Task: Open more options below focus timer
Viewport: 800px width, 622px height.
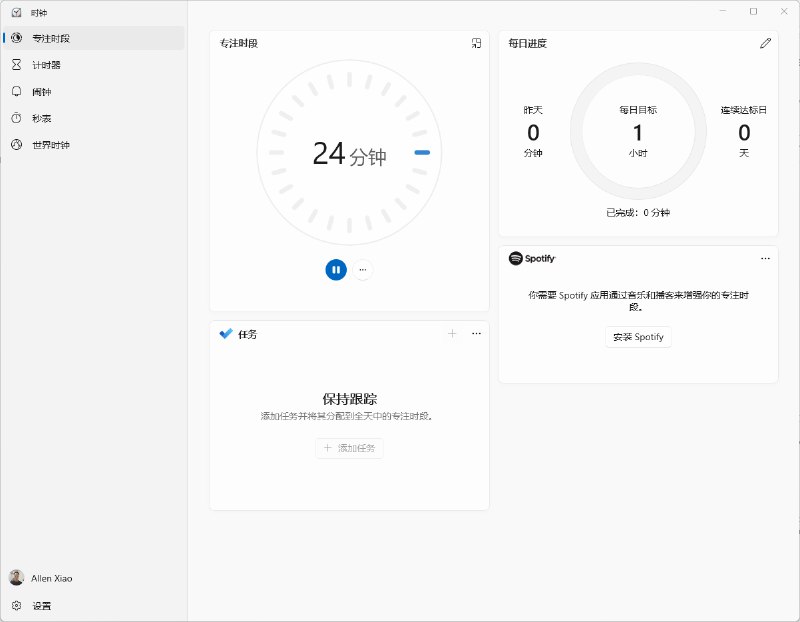Action: tap(363, 269)
